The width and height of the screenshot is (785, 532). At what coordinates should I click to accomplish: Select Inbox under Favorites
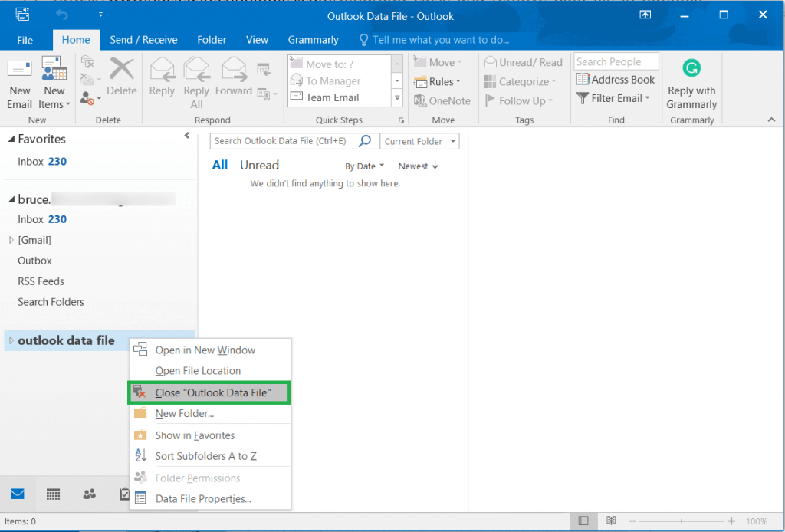pyautogui.click(x=42, y=162)
